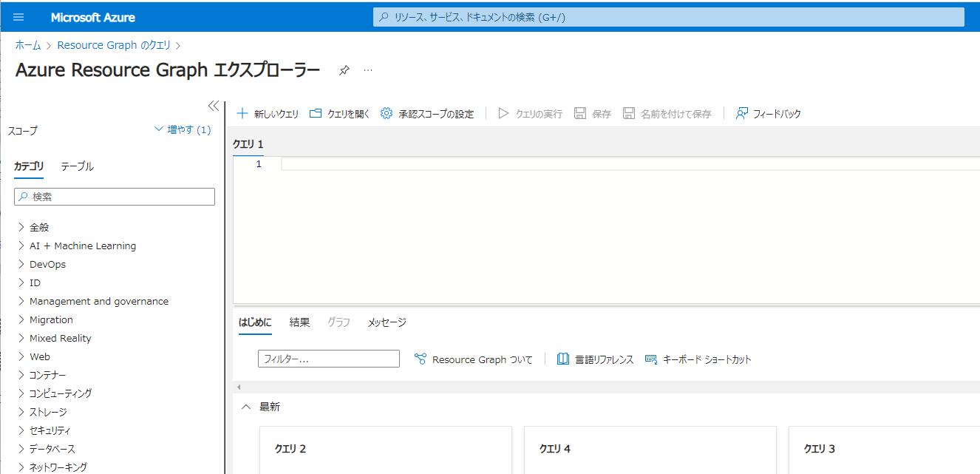980x474 pixels.
Task: Click the search magnifier in top bar
Action: 384,17
